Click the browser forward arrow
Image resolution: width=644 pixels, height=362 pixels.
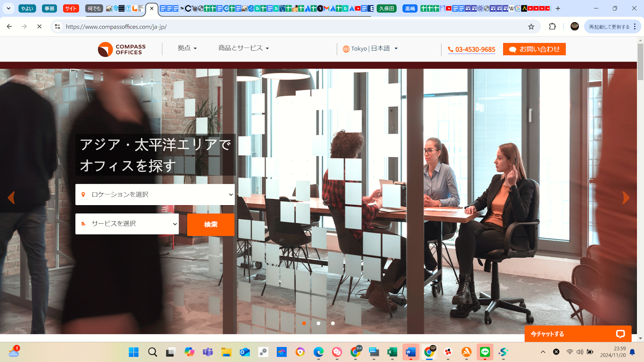pyautogui.click(x=24, y=27)
